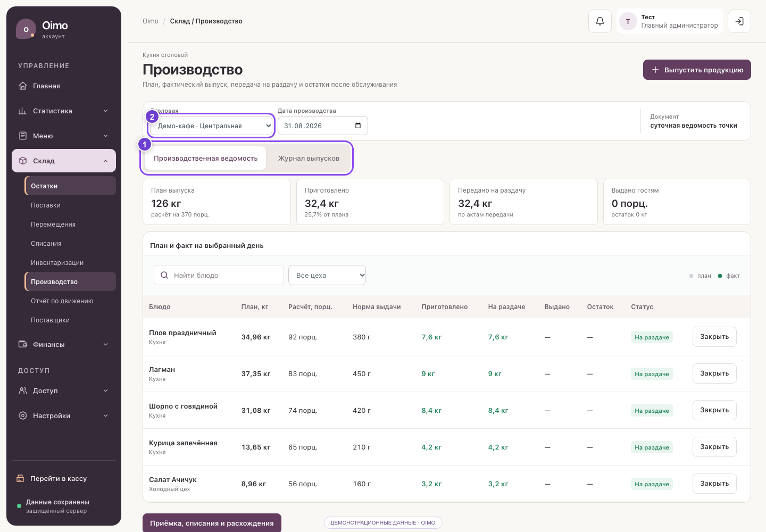Expand the Настройки section chevron
The image size is (766, 532).
(105, 415)
